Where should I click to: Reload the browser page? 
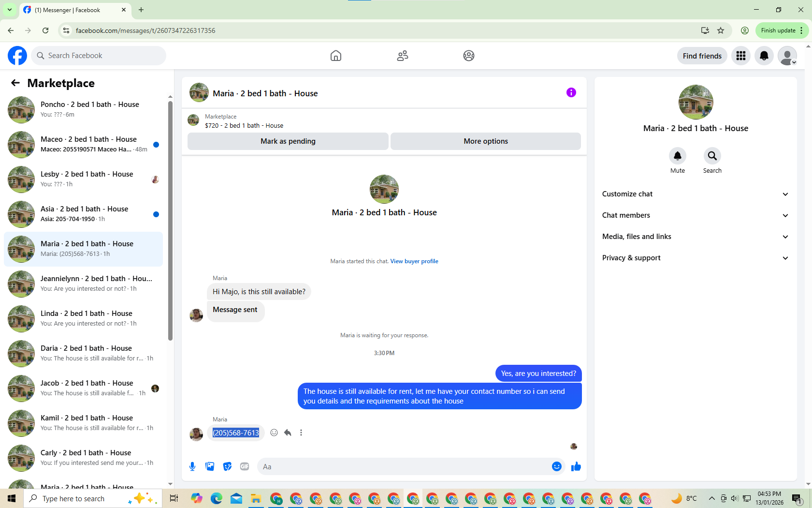pyautogui.click(x=45, y=30)
